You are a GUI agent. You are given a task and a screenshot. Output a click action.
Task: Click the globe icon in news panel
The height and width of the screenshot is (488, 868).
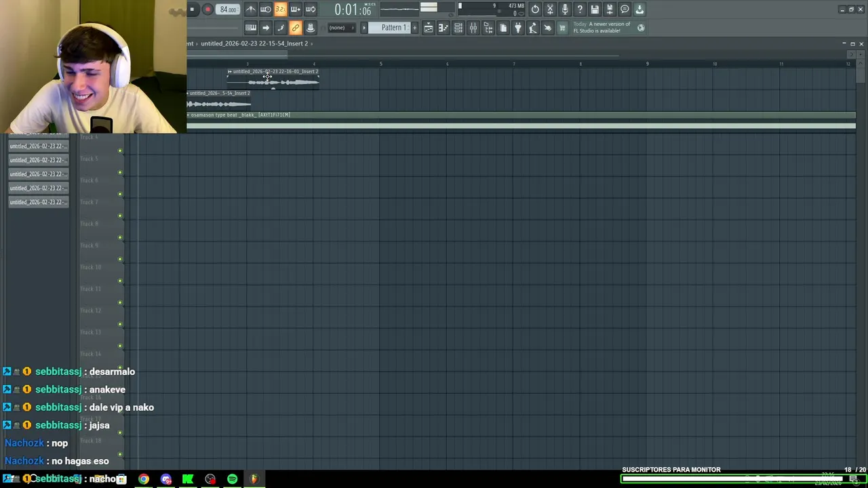coord(641,28)
